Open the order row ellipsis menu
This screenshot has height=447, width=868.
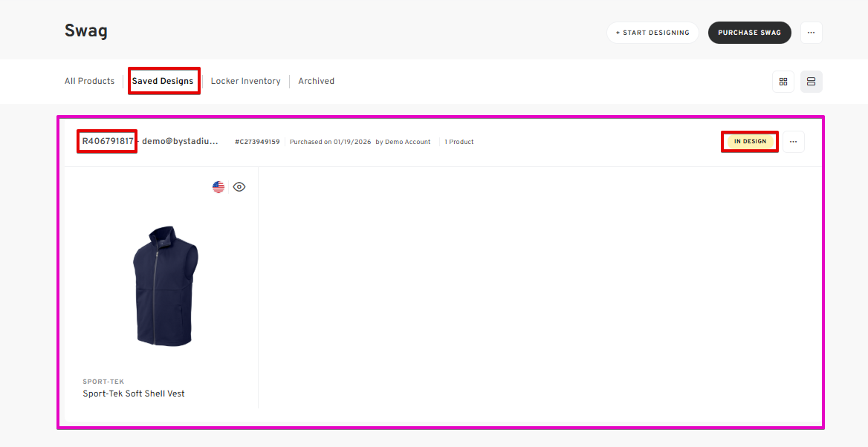click(x=793, y=142)
